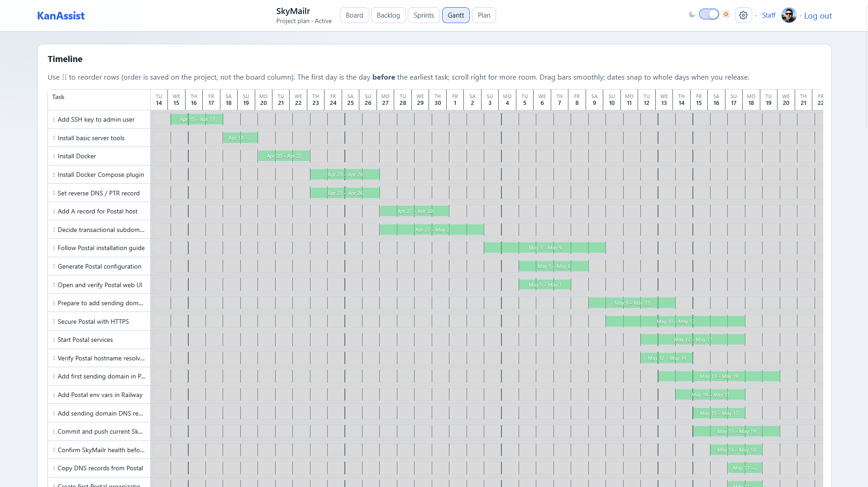Click the KanAssist logo

click(x=61, y=16)
